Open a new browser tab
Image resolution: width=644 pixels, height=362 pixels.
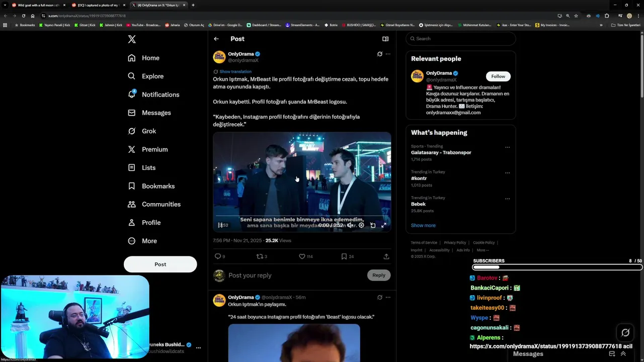pos(193,5)
